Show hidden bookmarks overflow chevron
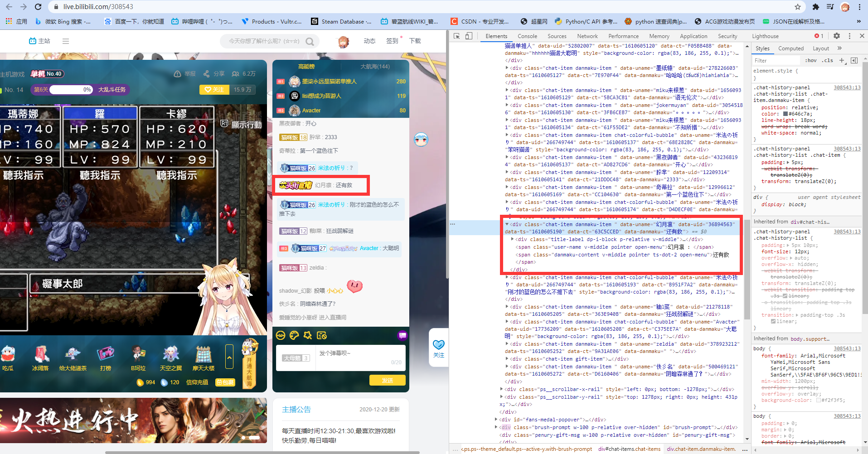 pos(858,21)
